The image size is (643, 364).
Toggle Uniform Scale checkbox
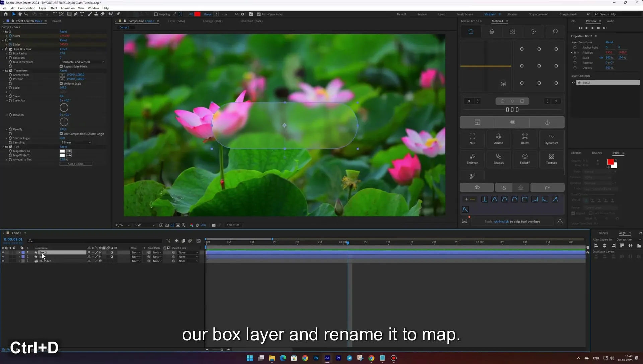[61, 83]
